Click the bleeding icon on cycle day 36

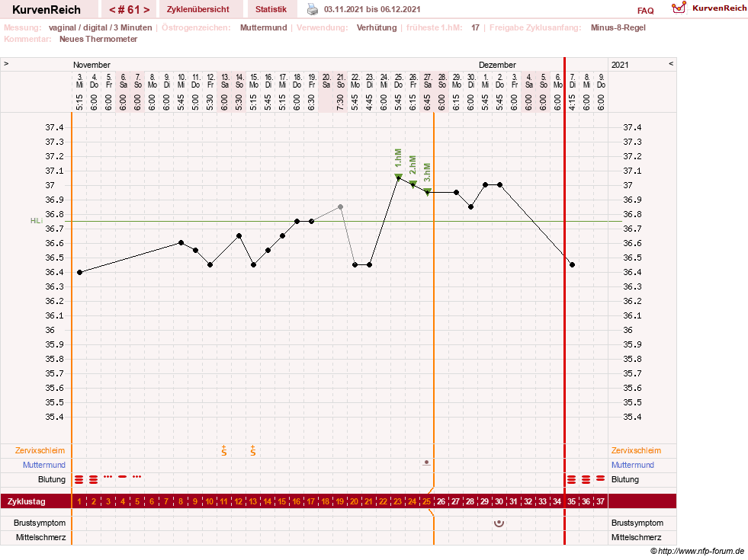586,479
